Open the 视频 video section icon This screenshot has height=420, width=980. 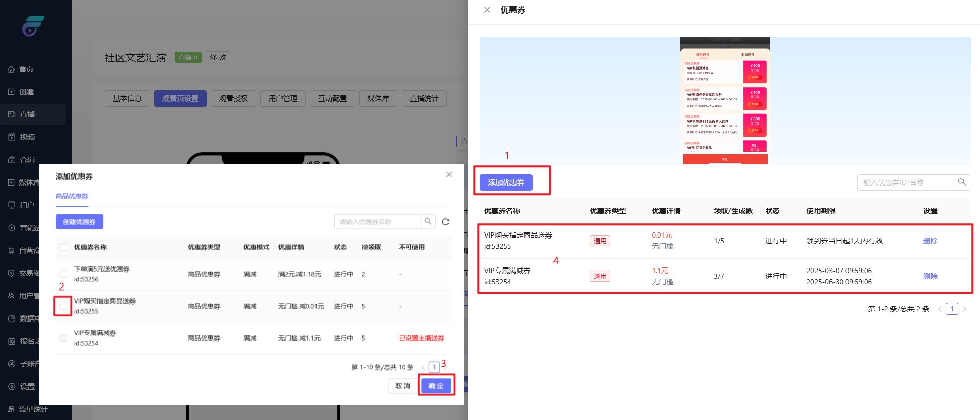click(11, 137)
